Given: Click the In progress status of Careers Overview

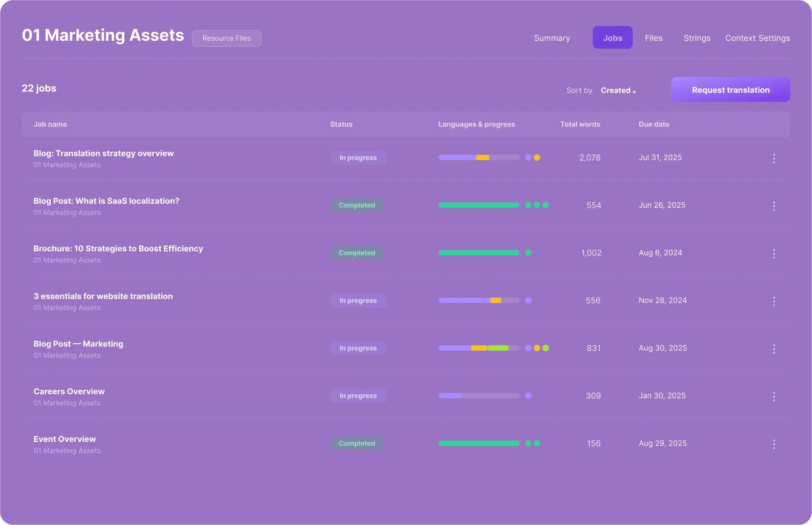Looking at the screenshot, I should [358, 396].
